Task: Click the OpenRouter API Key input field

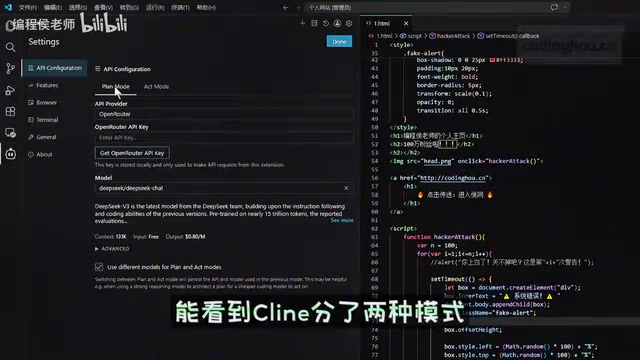Action: coord(224,138)
